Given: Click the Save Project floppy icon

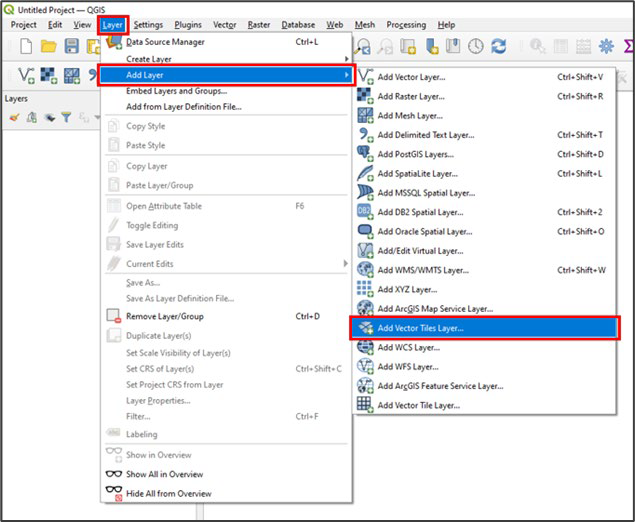Looking at the screenshot, I should coord(72,46).
